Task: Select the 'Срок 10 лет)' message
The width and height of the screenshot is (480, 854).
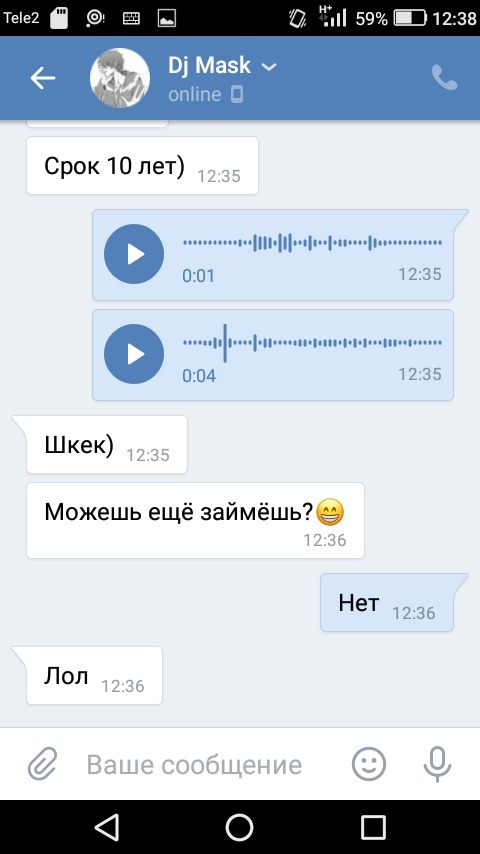Action: (x=142, y=166)
